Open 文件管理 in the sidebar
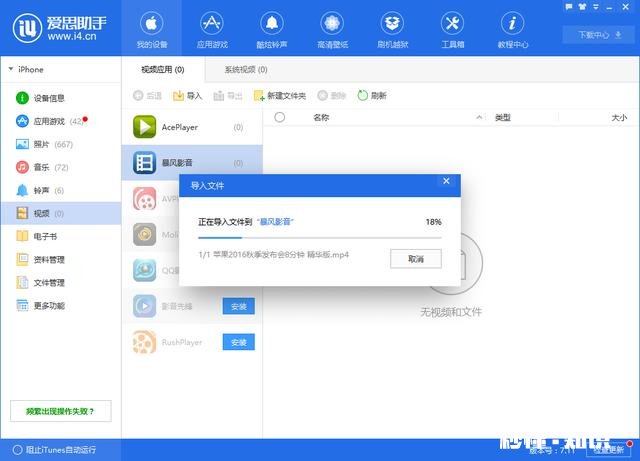 pos(61,283)
